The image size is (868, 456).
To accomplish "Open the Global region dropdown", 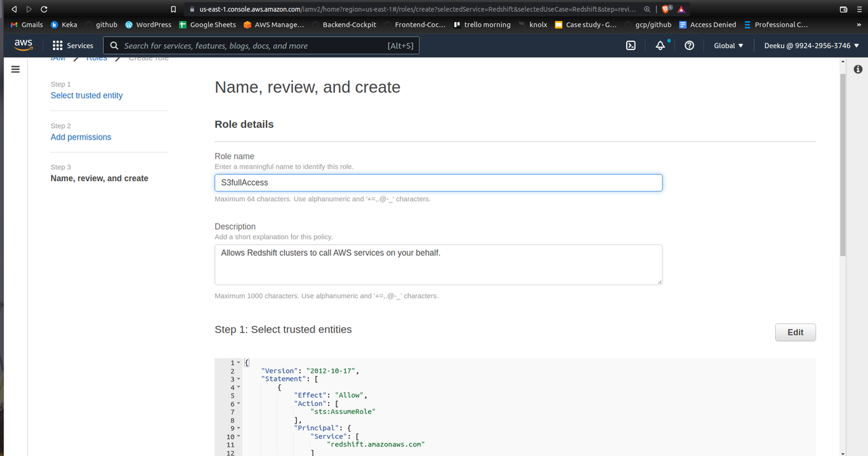I will pyautogui.click(x=728, y=45).
